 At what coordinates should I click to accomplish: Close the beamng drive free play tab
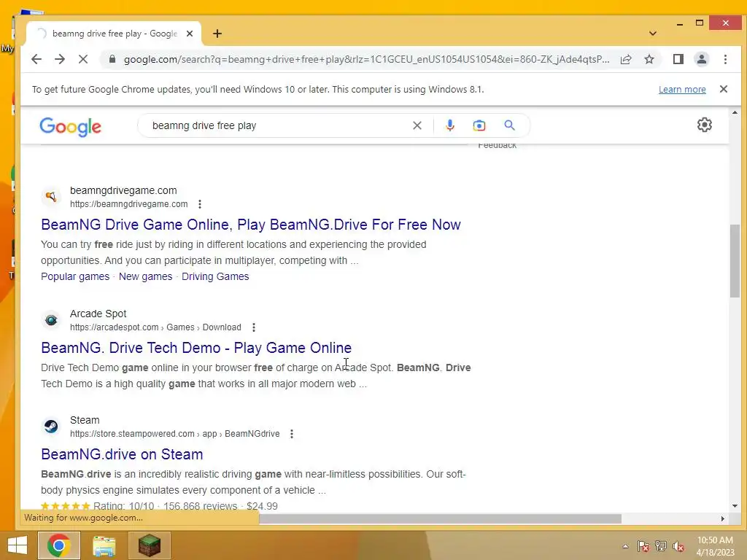tap(190, 34)
